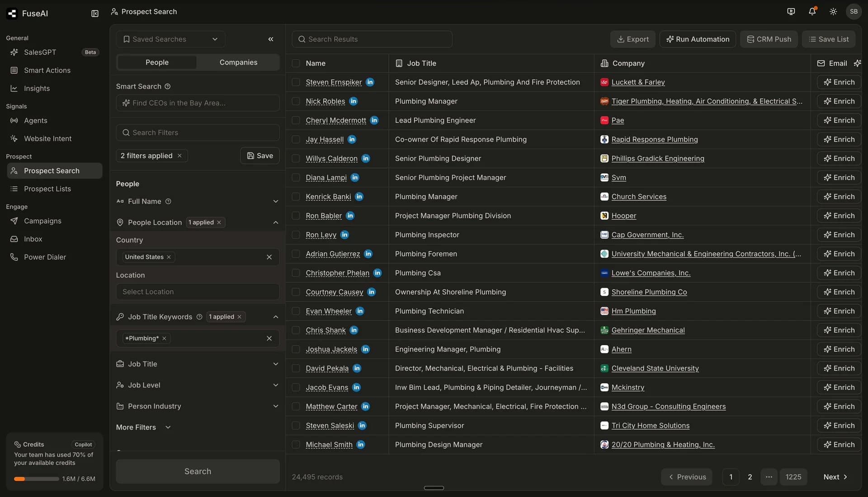Toggle light mode with the sun icon
Viewport: 868px width, 497px height.
click(833, 11)
